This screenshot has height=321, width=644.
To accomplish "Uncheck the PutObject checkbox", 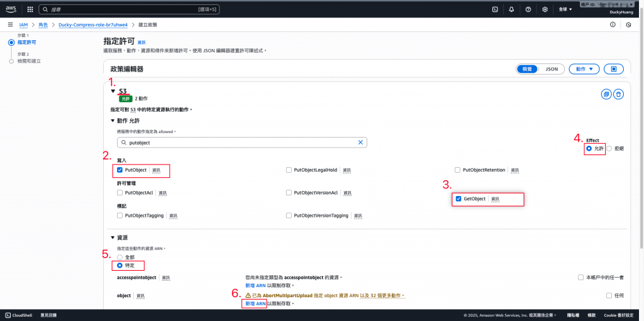I will 120,170.
